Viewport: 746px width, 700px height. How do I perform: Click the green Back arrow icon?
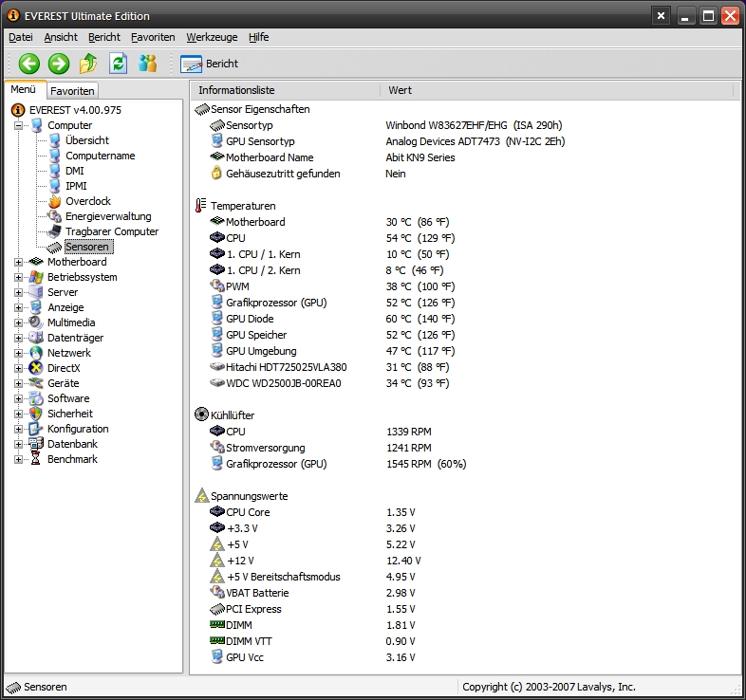click(29, 64)
